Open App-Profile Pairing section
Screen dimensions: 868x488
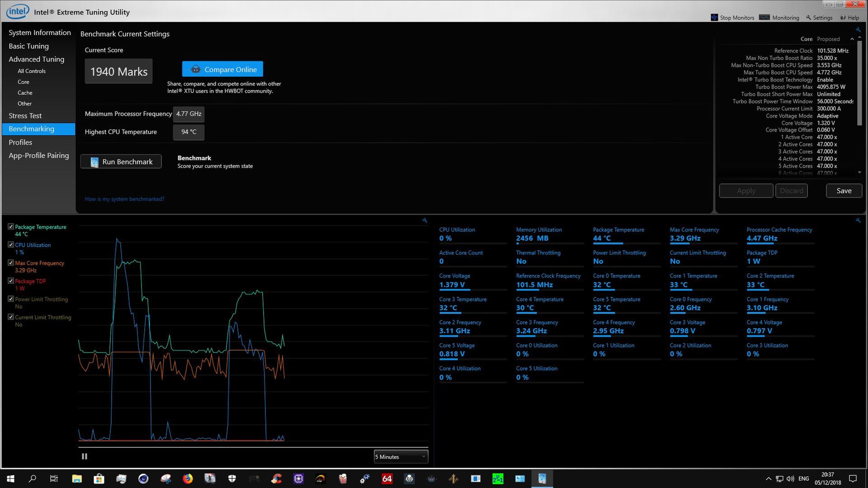point(39,155)
